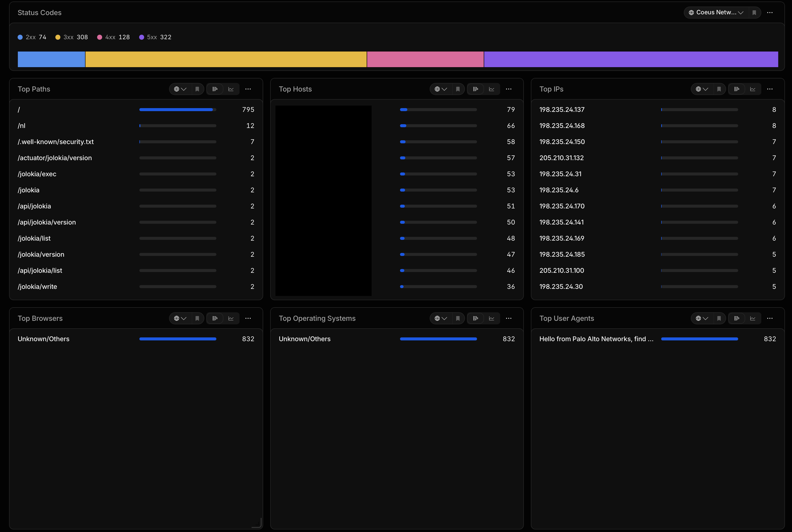Click the /.well-known/security.txt path
792x532 pixels.
(x=56, y=142)
